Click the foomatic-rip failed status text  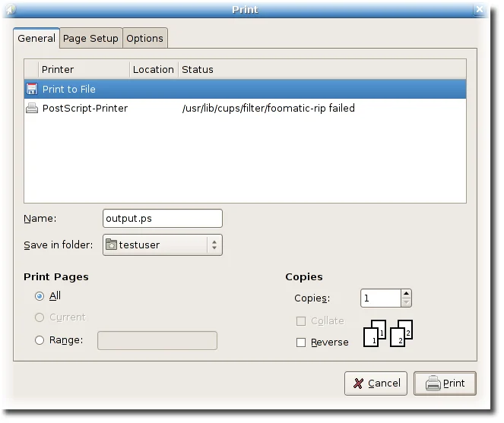pos(268,109)
